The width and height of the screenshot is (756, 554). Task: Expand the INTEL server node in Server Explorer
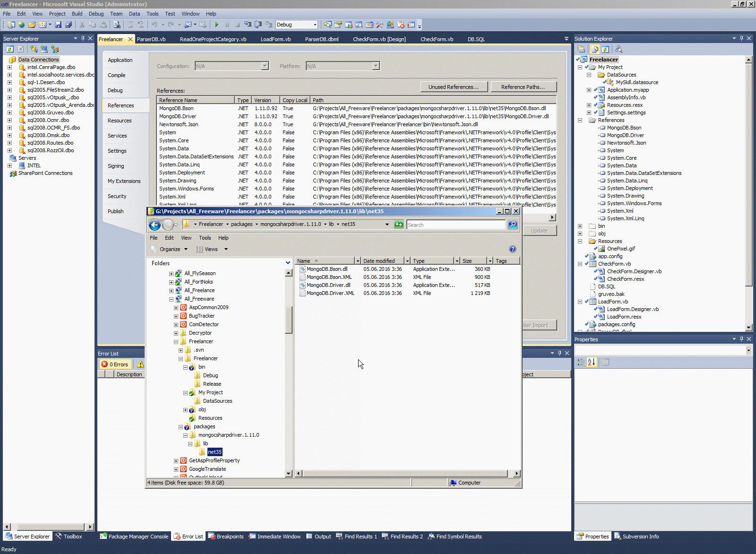[9, 166]
